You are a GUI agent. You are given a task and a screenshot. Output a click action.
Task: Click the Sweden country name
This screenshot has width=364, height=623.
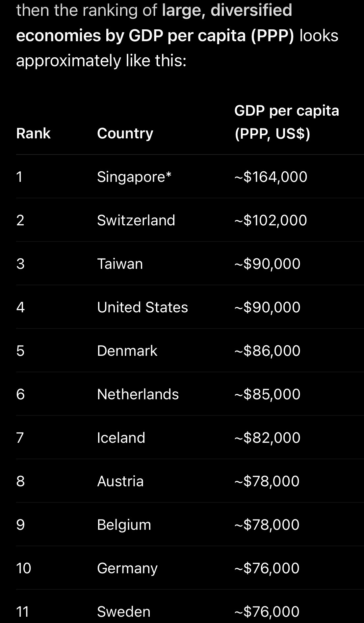(124, 612)
